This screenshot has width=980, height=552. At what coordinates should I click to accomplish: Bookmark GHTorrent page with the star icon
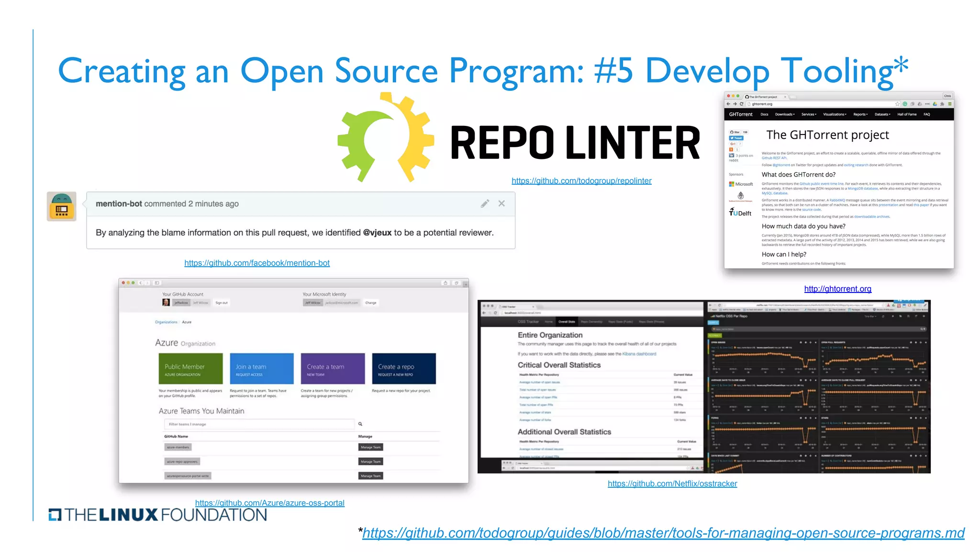[x=897, y=104]
